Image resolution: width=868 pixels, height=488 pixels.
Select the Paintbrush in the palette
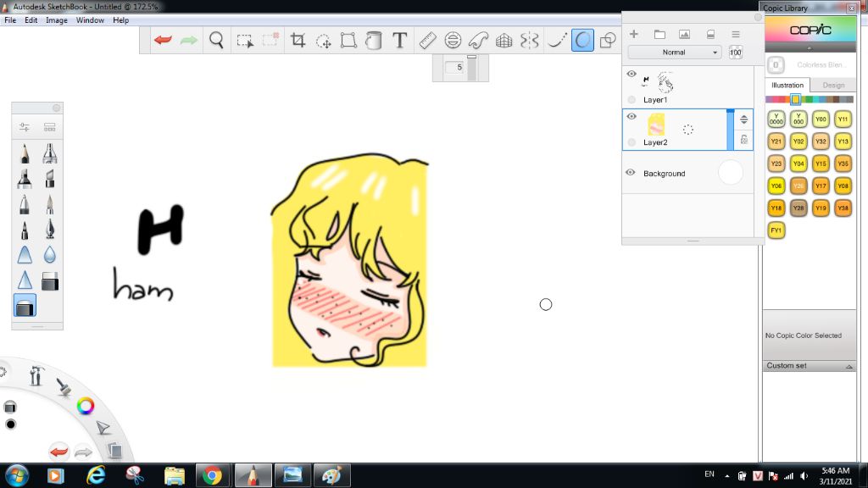click(50, 204)
